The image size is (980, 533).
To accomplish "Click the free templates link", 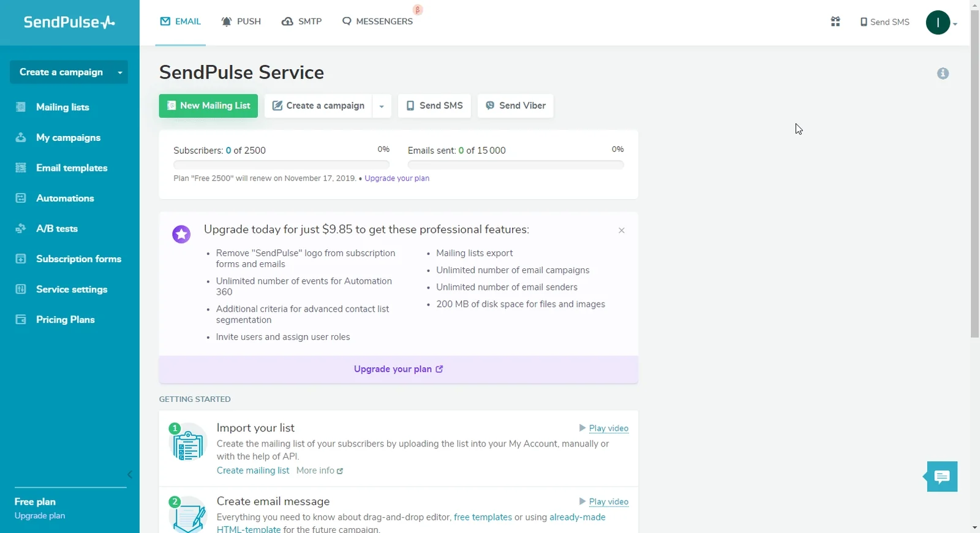I will click(x=483, y=517).
